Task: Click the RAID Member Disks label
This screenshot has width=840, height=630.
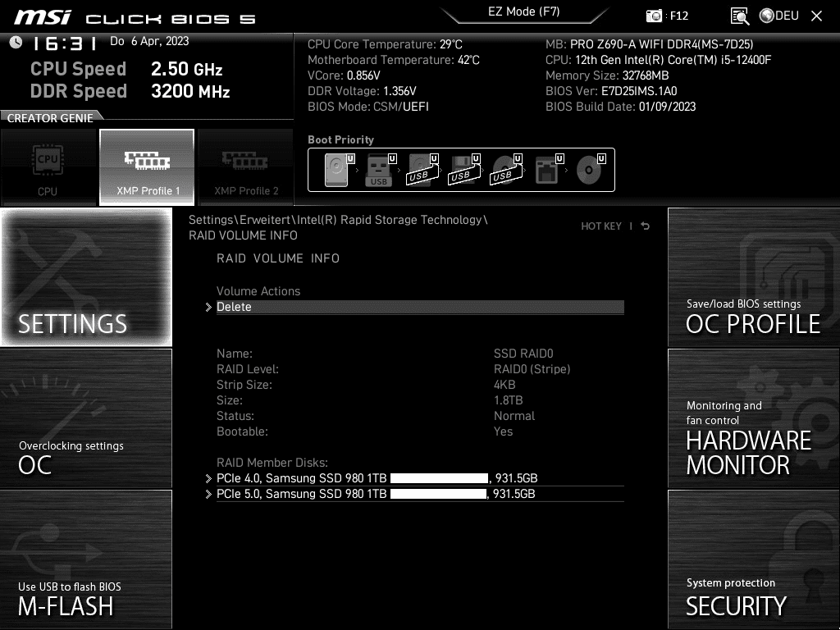Action: (272, 463)
